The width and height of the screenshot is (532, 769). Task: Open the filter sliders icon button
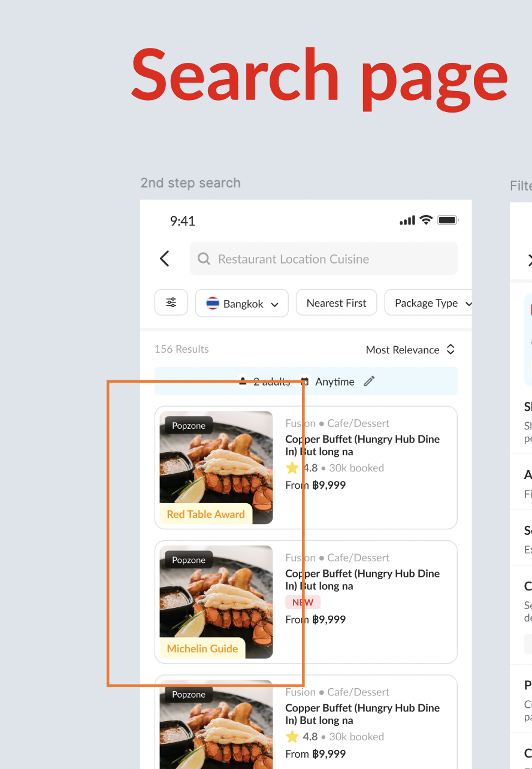tap(171, 302)
